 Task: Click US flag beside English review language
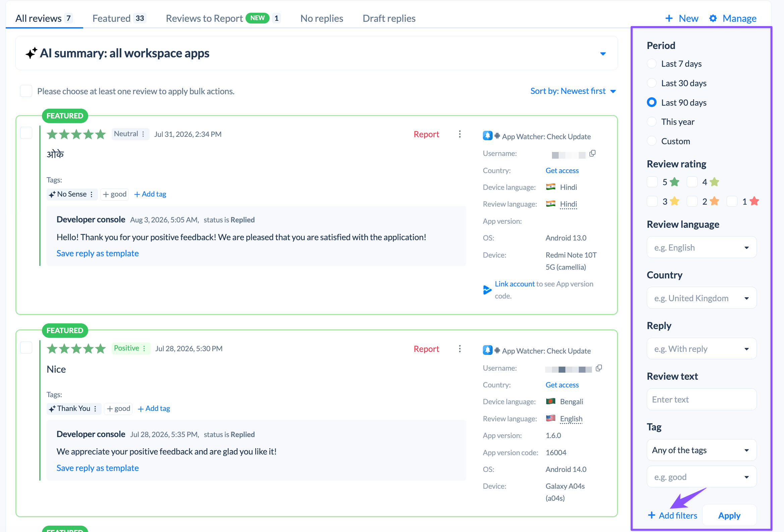[x=551, y=418]
